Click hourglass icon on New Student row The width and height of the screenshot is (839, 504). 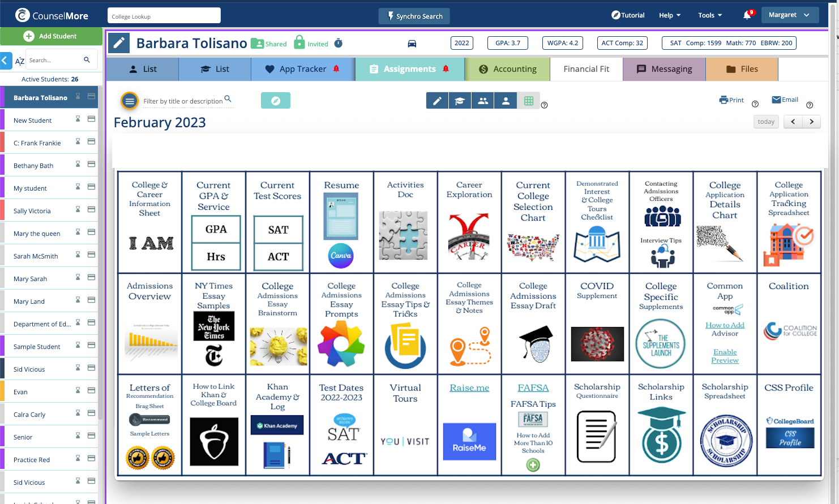(78, 119)
